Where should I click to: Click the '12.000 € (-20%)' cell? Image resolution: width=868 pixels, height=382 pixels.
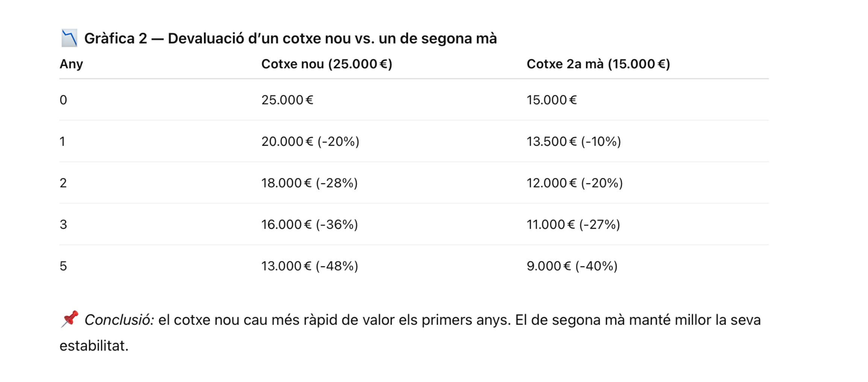pyautogui.click(x=574, y=183)
